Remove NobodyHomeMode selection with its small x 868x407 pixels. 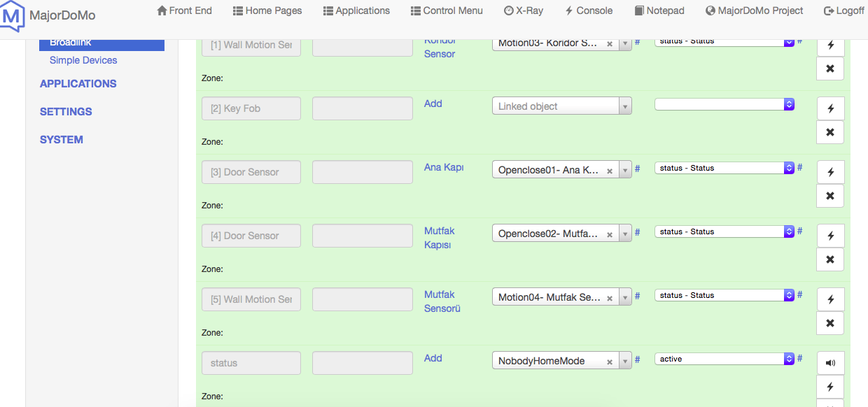[609, 362]
